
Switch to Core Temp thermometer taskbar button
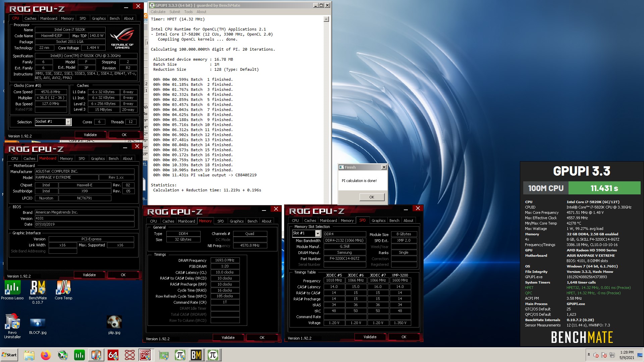click(96, 355)
